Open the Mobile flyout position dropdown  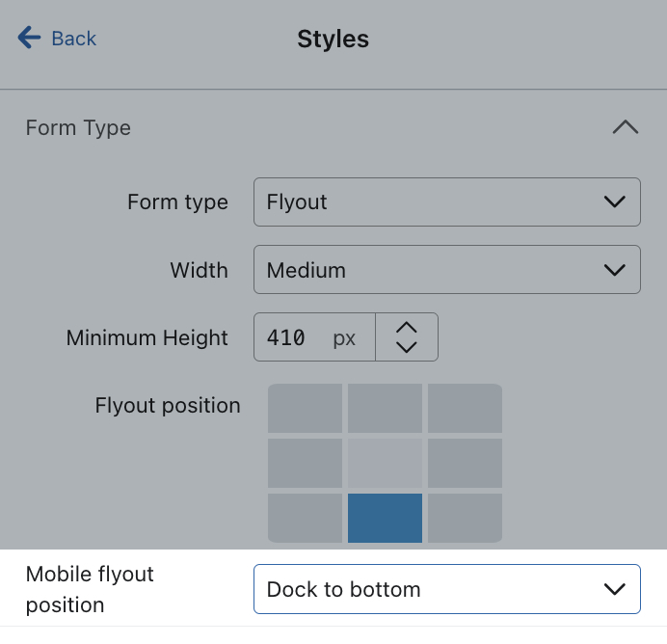pyautogui.click(x=446, y=589)
